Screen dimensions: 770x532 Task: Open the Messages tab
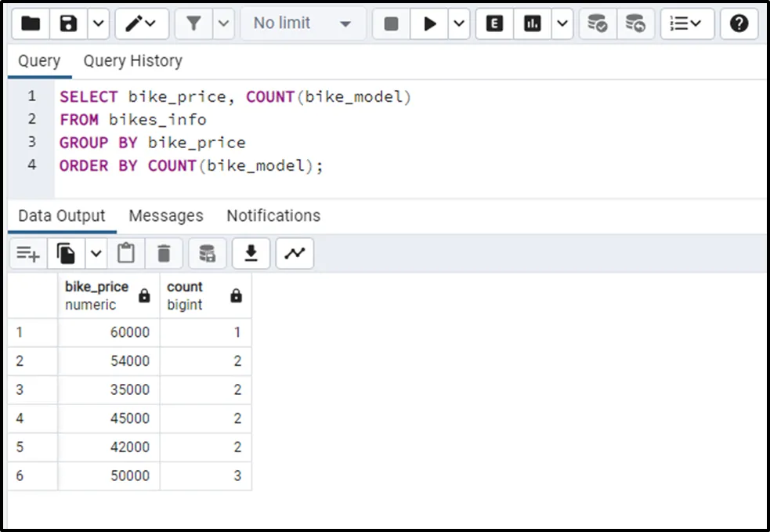point(165,215)
